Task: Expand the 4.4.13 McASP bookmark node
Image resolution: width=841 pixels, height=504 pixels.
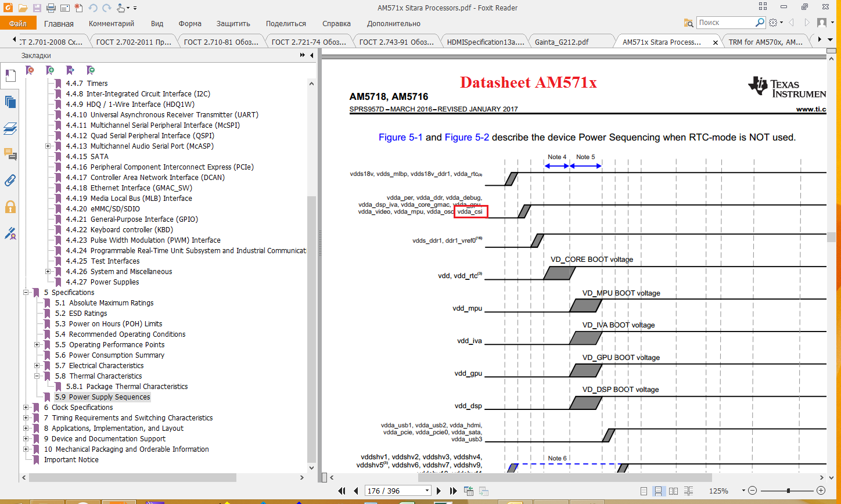Action: (x=48, y=146)
